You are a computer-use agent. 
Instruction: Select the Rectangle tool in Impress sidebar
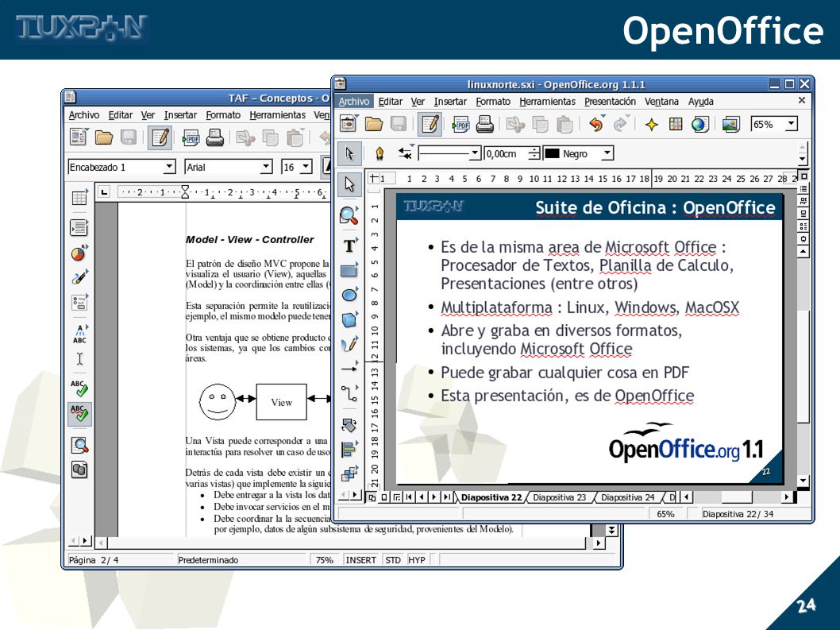coord(349,270)
